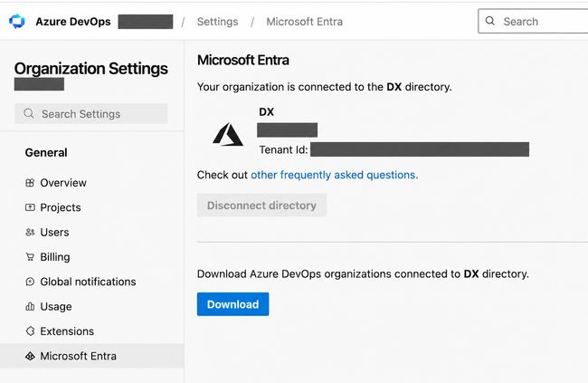This screenshot has width=588, height=383.
Task: Click the Microsoft Entra page heading
Action: point(243,60)
